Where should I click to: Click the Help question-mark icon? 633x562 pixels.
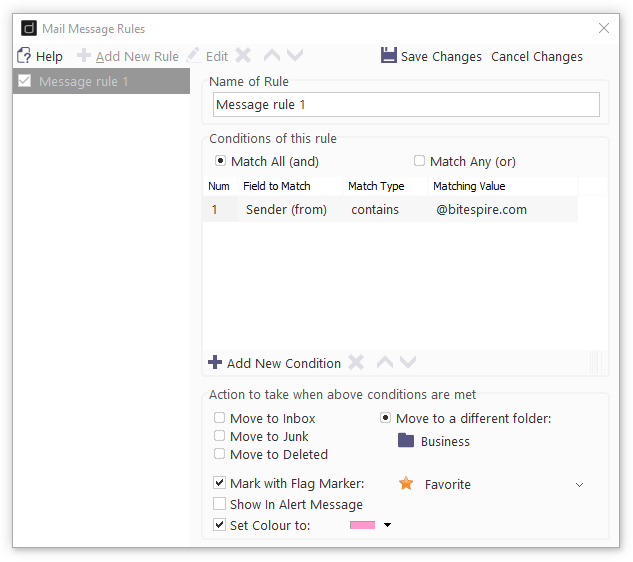24,56
